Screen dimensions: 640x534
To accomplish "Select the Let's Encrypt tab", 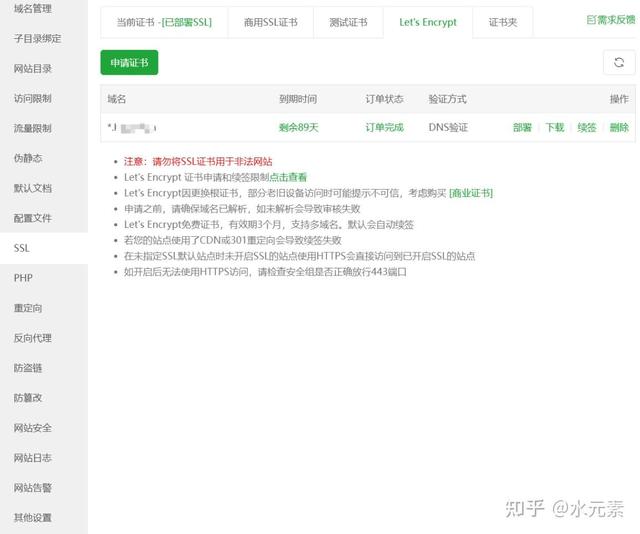I will point(428,22).
